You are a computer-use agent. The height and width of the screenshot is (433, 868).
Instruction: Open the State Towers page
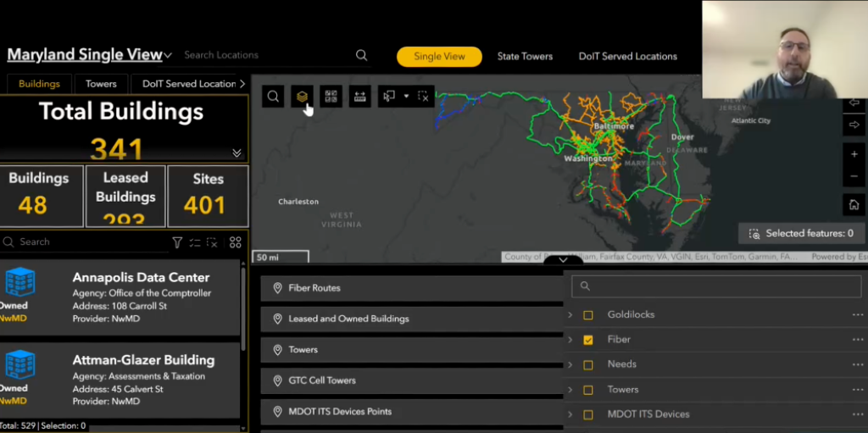coord(525,57)
